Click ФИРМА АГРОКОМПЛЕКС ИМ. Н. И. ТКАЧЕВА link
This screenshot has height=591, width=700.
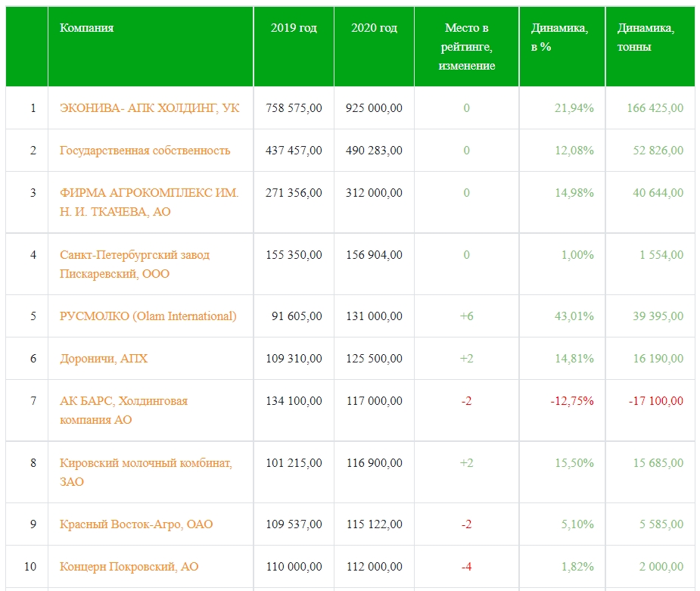(x=149, y=202)
